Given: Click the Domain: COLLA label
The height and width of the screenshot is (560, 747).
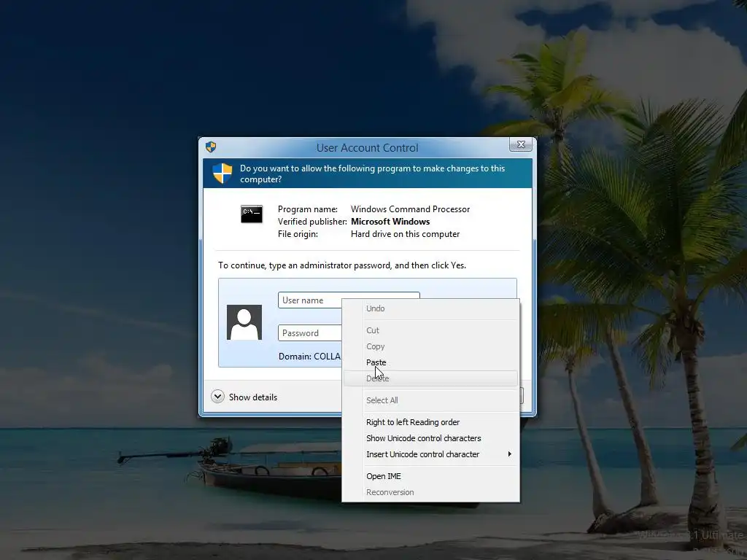Looking at the screenshot, I should (309, 356).
